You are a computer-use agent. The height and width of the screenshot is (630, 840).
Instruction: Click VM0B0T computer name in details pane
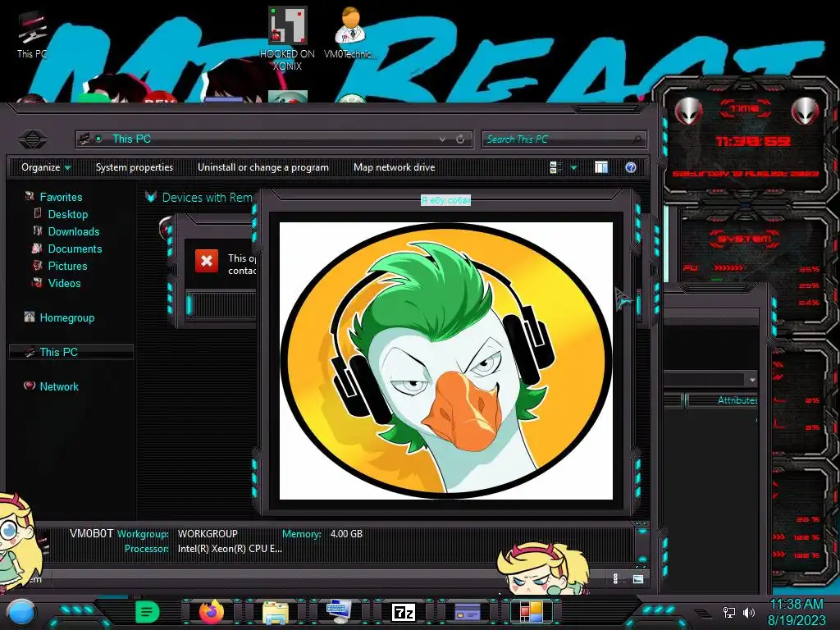click(92, 533)
